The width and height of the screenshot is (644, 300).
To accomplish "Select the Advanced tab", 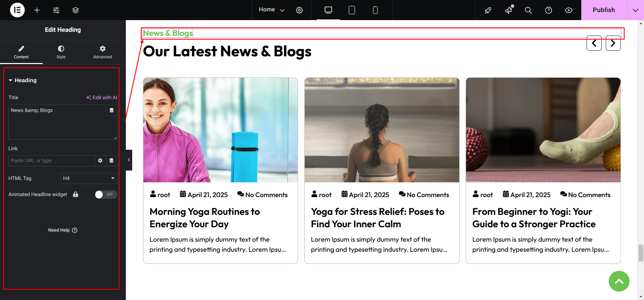I will click(x=103, y=52).
